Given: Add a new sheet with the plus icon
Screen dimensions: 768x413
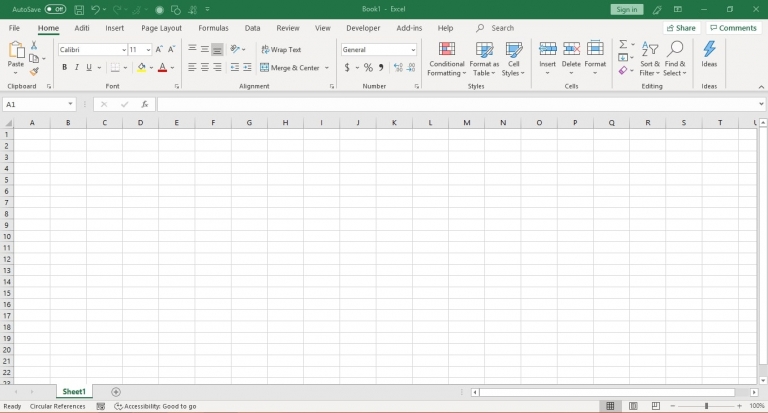Looking at the screenshot, I should (116, 392).
